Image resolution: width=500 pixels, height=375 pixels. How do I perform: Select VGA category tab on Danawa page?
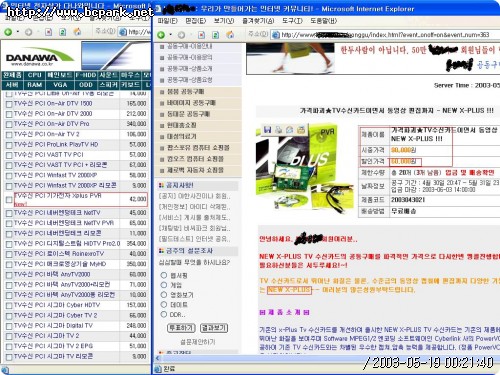(60, 85)
